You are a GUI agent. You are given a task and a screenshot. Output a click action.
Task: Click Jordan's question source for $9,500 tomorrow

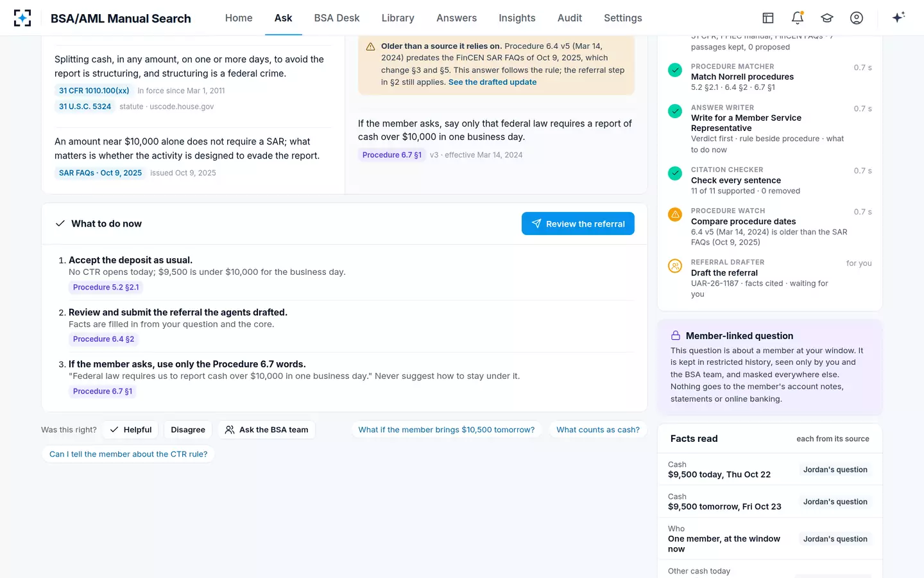coord(835,502)
